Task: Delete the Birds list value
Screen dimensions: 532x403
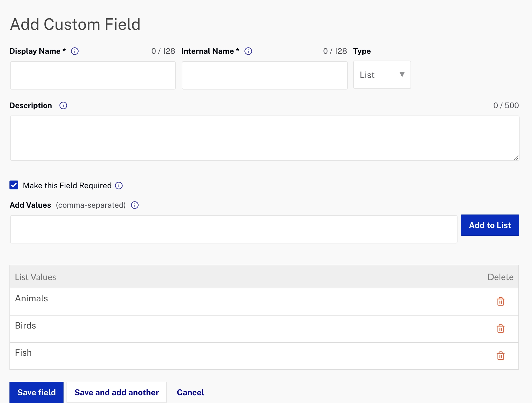Action: coord(500,329)
